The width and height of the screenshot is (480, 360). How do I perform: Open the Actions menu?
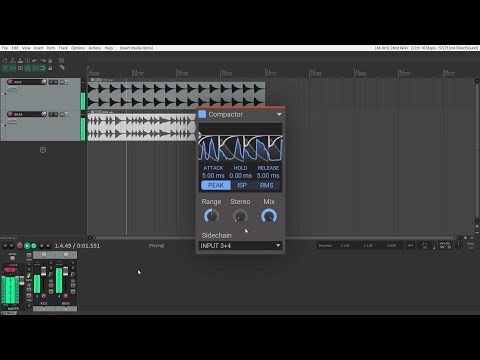95,48
